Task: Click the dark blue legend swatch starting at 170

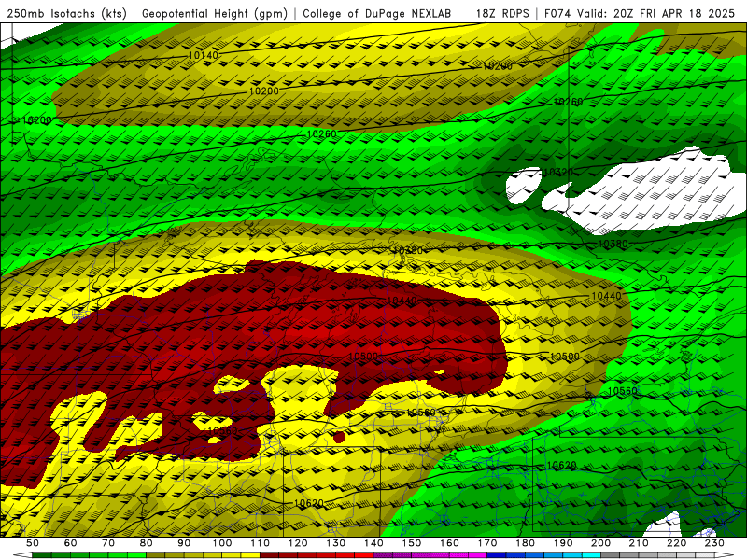Action: [x=497, y=555]
